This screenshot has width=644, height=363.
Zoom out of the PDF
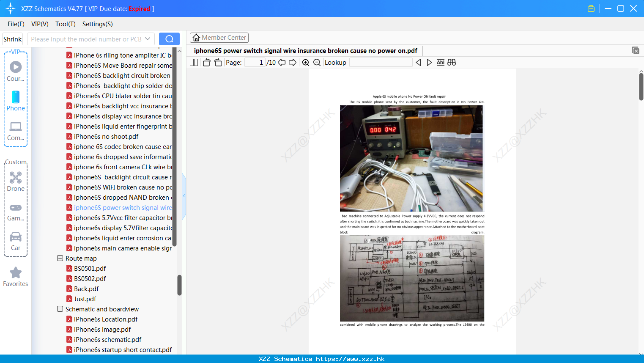317,62
